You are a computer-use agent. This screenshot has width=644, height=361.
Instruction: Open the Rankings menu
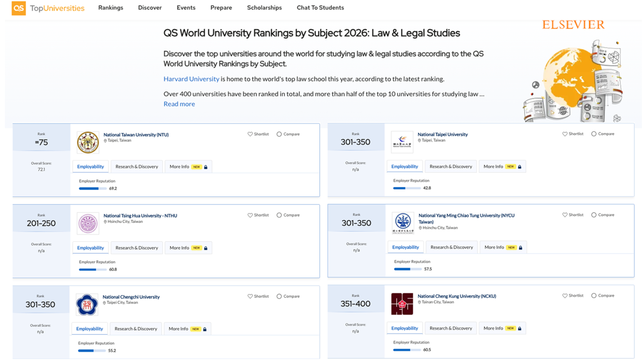point(111,8)
